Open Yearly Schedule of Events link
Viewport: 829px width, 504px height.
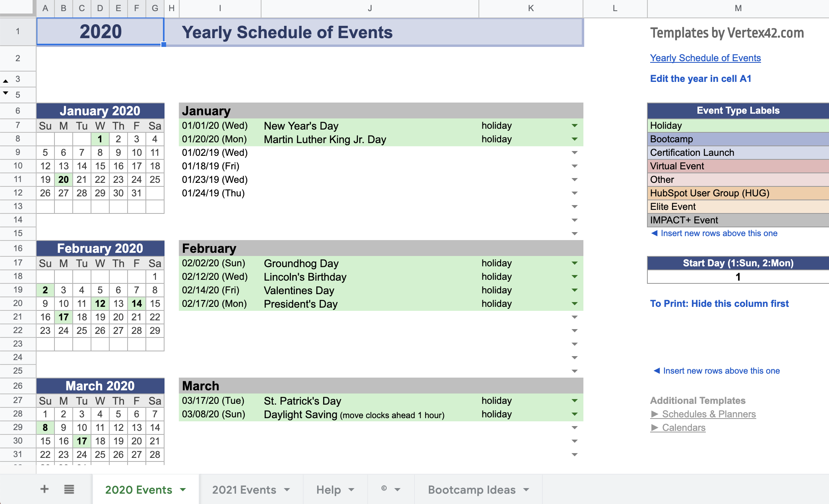tap(705, 58)
